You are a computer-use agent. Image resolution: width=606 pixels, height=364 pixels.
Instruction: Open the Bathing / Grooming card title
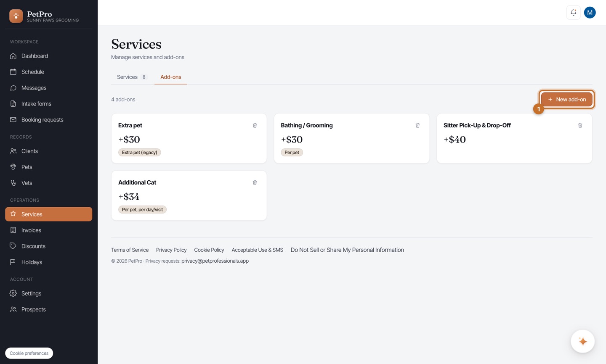coord(307,125)
